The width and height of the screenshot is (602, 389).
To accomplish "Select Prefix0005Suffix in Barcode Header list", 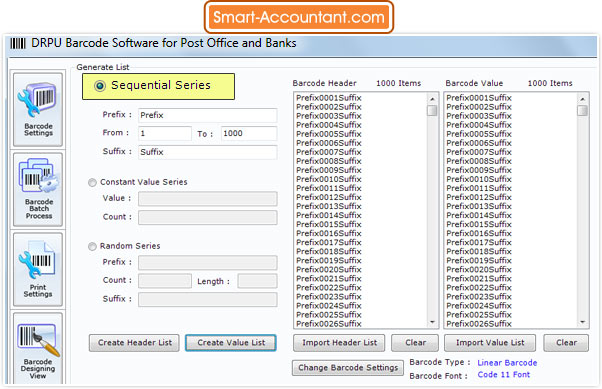I will coord(329,134).
